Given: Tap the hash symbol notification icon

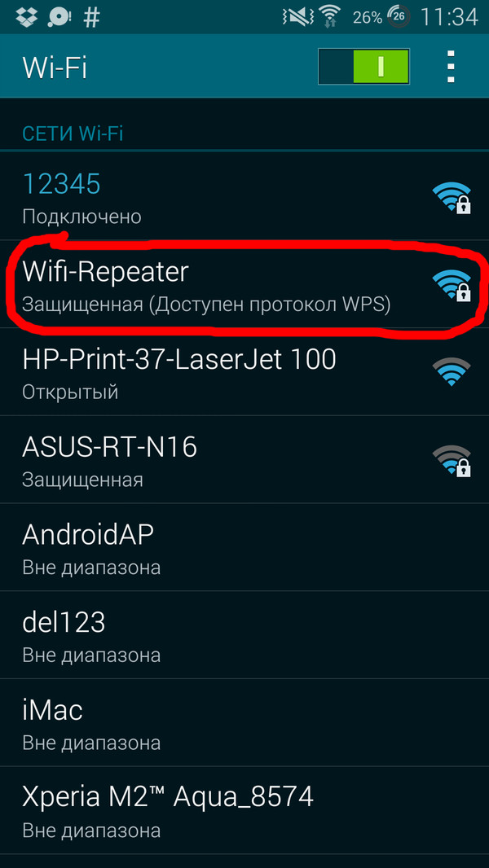Looking at the screenshot, I should (x=91, y=18).
